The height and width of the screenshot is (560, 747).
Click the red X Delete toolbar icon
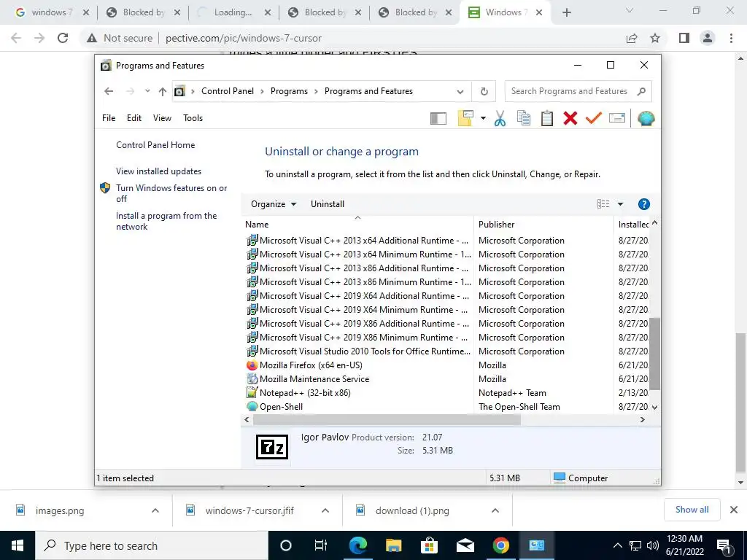[x=570, y=118]
